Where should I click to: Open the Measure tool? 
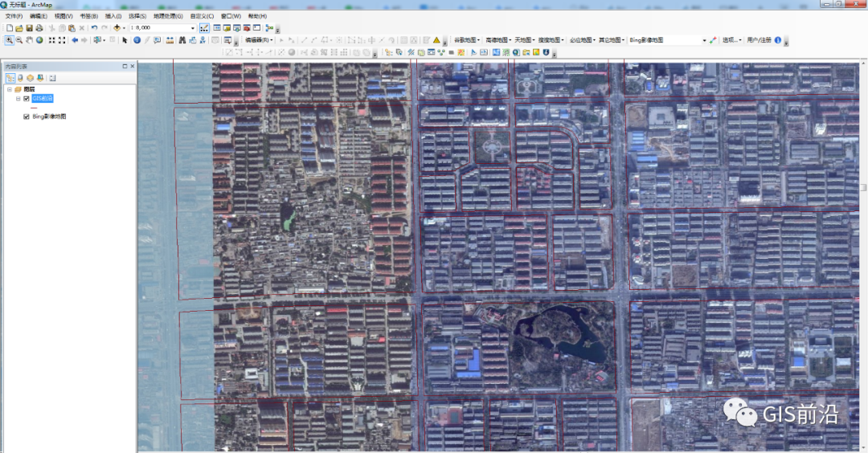[170, 40]
